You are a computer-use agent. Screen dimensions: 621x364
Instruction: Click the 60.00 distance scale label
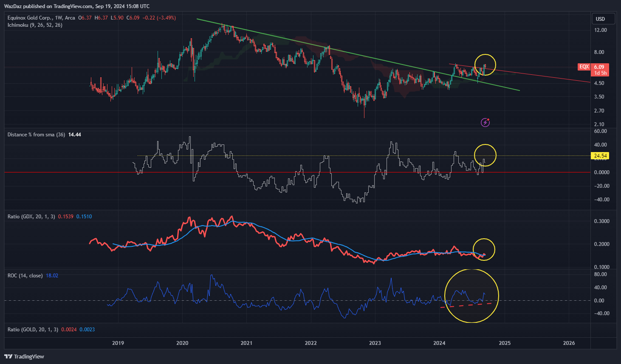click(600, 131)
